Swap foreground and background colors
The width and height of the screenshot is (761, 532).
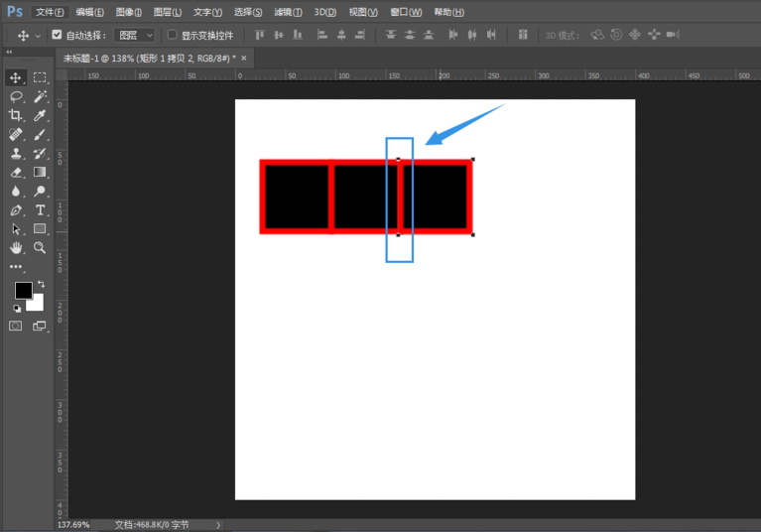pos(41,285)
